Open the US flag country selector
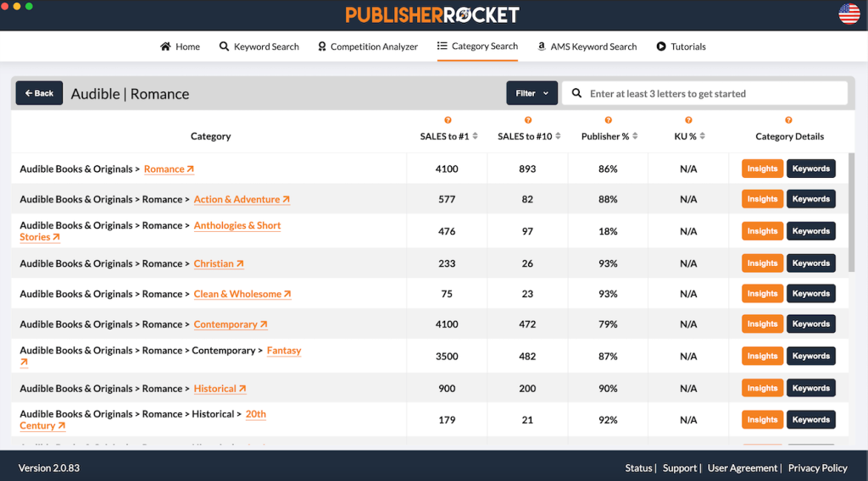This screenshot has width=868, height=481. click(849, 14)
